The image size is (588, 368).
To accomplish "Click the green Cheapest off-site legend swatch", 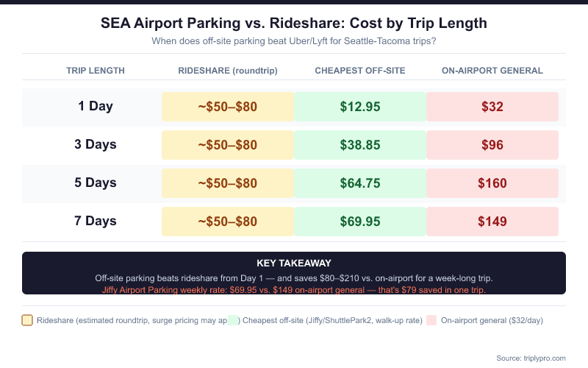I will click(x=234, y=320).
